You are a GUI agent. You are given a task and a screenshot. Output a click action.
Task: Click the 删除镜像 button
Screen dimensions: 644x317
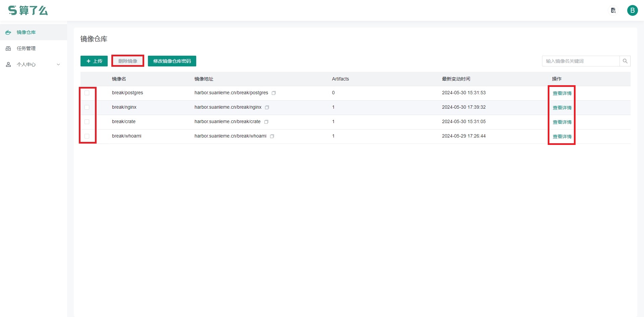tap(128, 61)
